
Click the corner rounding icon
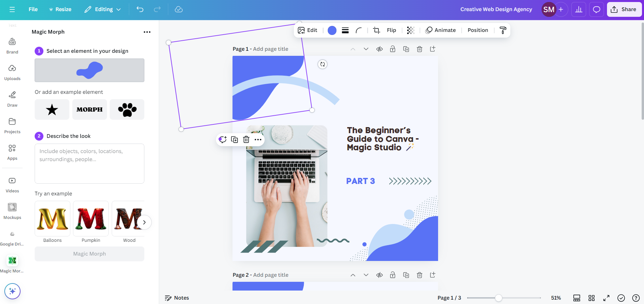tap(359, 30)
